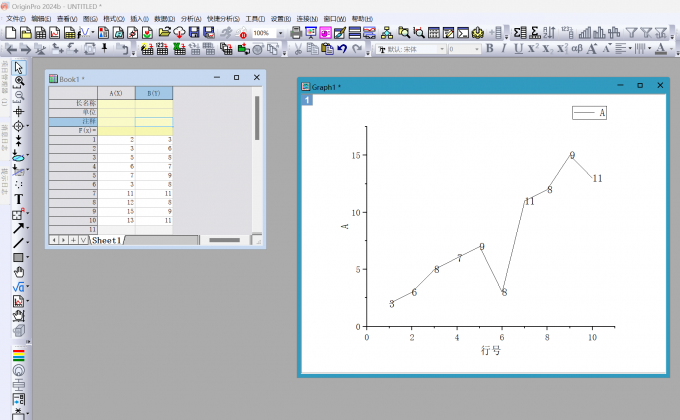Select the Pan hand tool
This screenshot has width=680, height=420.
pyautogui.click(x=19, y=272)
